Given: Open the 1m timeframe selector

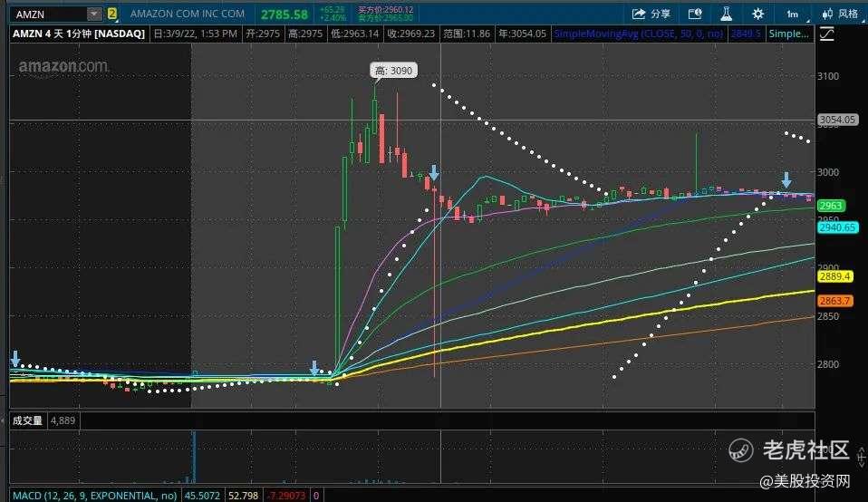Looking at the screenshot, I should (x=793, y=14).
